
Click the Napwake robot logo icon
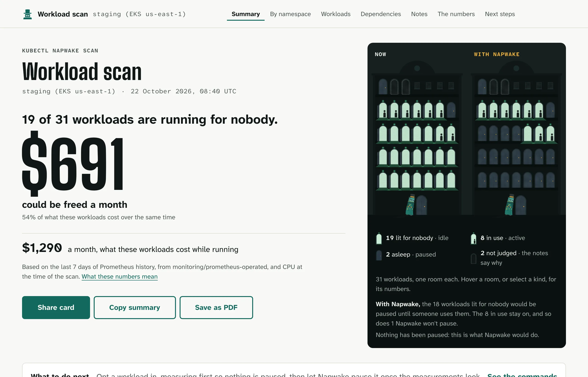coord(27,14)
